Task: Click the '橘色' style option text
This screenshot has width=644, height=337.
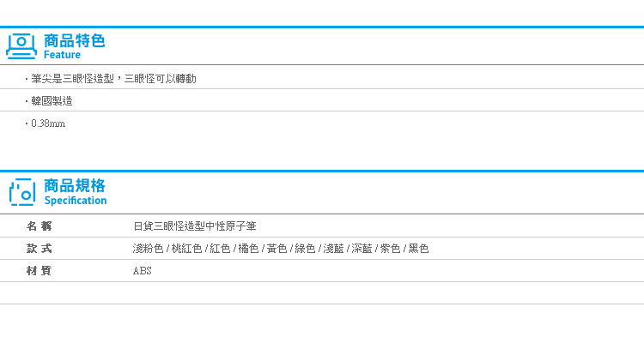Action: pos(248,249)
